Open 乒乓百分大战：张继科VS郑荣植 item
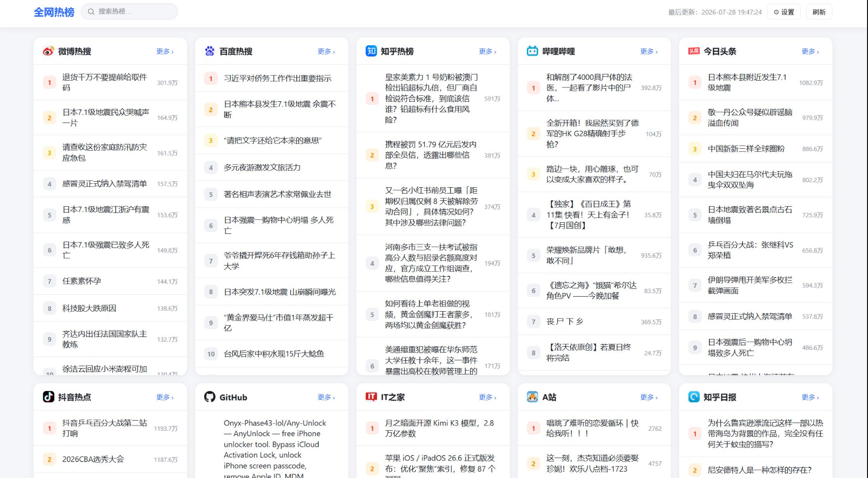This screenshot has width=868, height=478. (x=756, y=250)
